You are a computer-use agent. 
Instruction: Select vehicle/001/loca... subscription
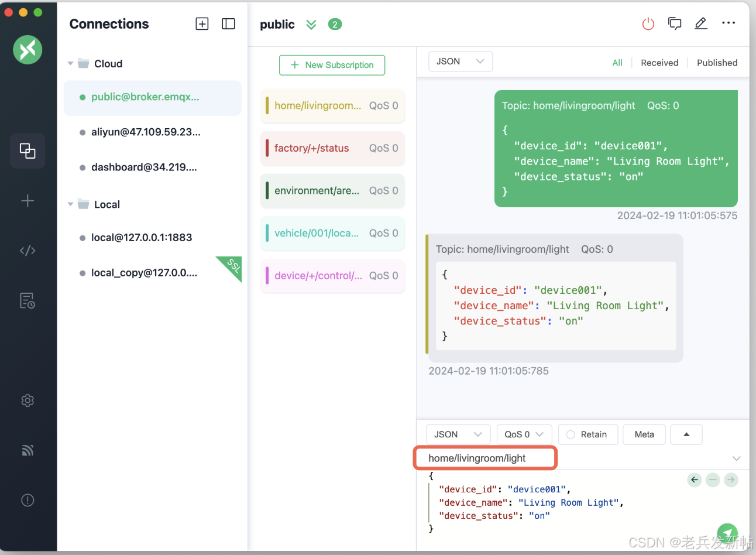coord(332,233)
